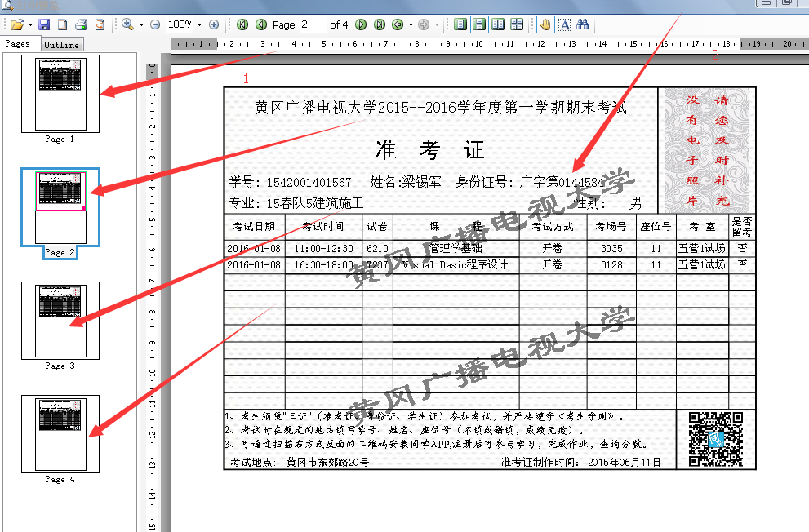Zoom out with the minus button
This screenshot has height=532, width=809.
[155, 24]
